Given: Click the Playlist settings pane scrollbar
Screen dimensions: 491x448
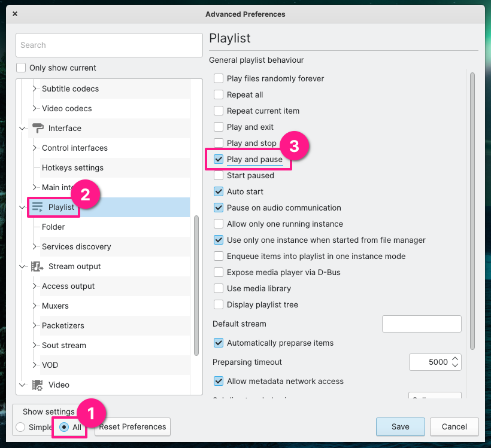Looking at the screenshot, I should pyautogui.click(x=472, y=211).
